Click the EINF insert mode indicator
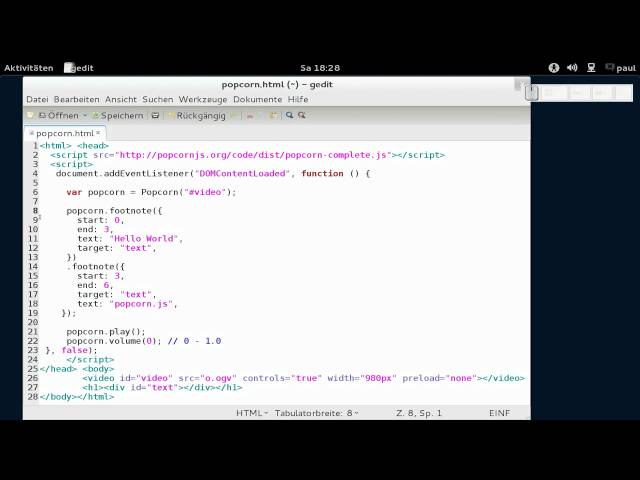Image resolution: width=640 pixels, height=480 pixels. 500,413
